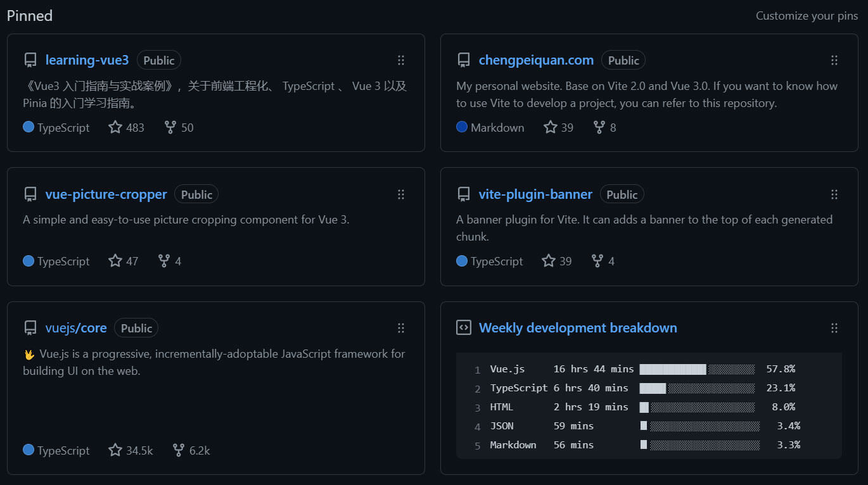This screenshot has height=485, width=868.
Task: Click the star icon on vuejs/core card
Action: coord(115,450)
